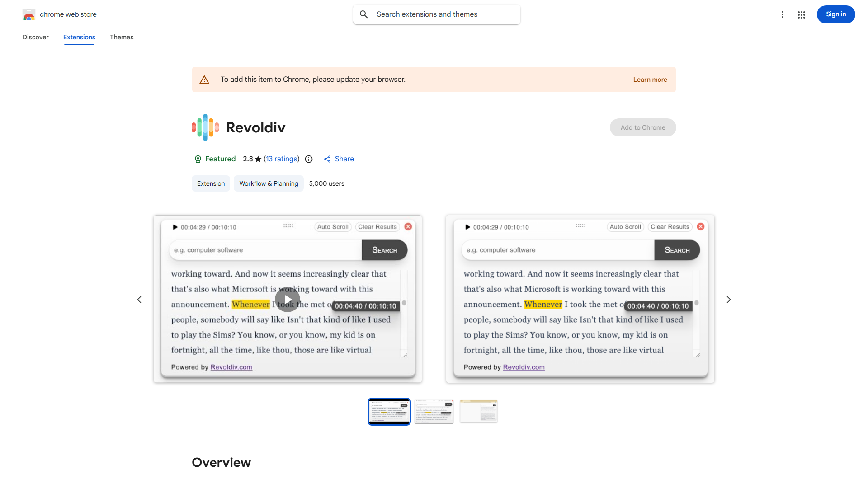868x488 pixels.
Task: Click the Share icon for Revoldiv
Action: [327, 159]
